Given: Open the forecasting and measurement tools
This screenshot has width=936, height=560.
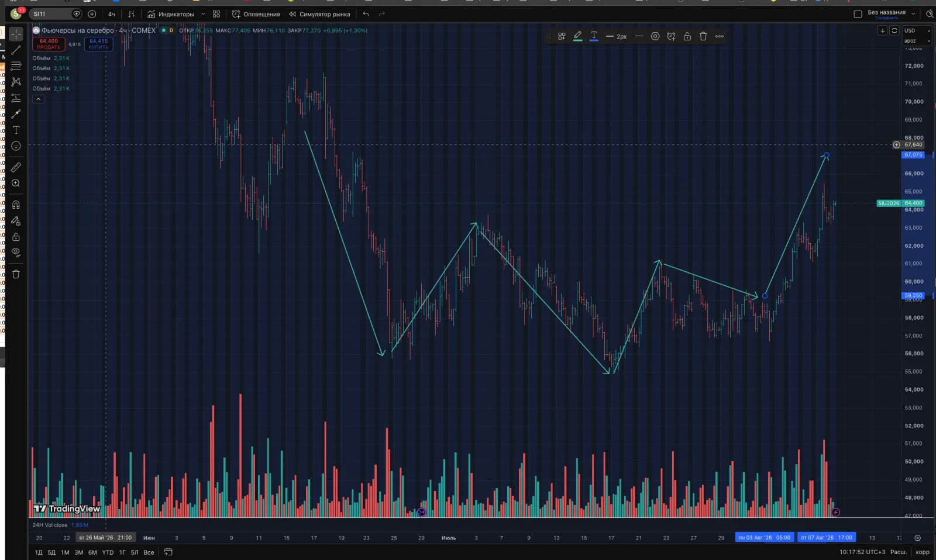Looking at the screenshot, I should tap(16, 98).
